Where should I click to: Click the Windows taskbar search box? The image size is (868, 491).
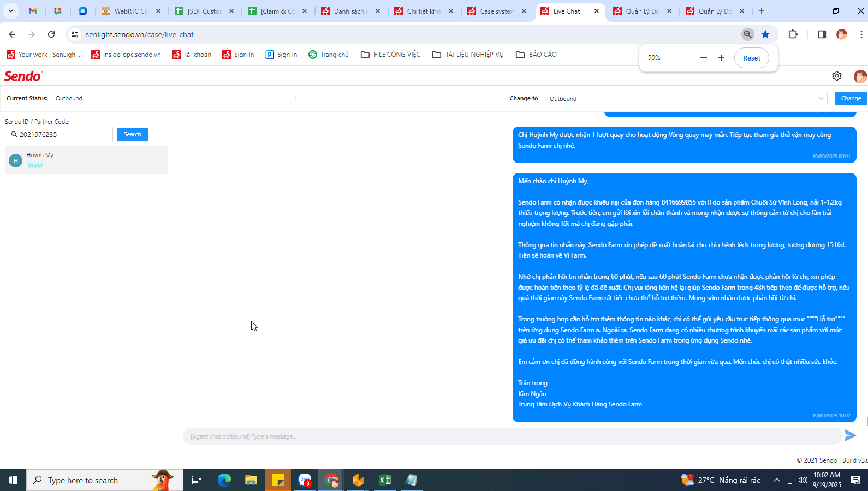[105, 480]
